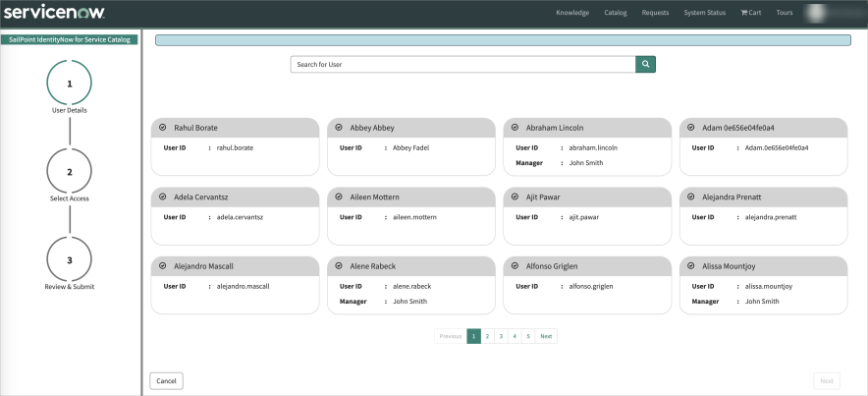This screenshot has height=396, width=868.
Task: Open System Status in the header
Action: pos(705,13)
